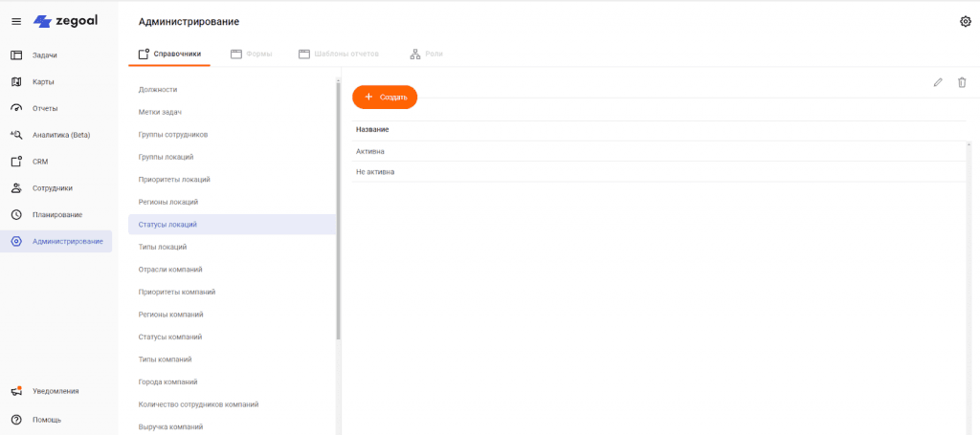Click the hamburger menu icon

coord(16,21)
